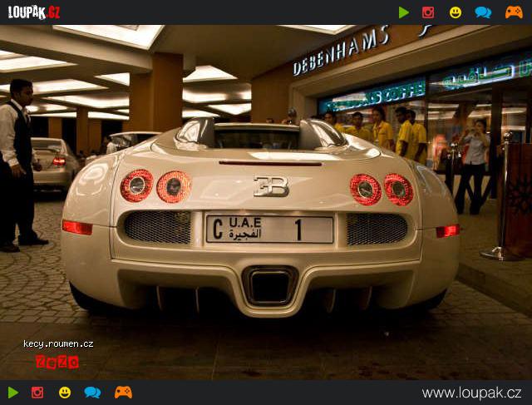Visit the www.loupak.cz footer link
This screenshot has height=405, width=532.
pyautogui.click(x=471, y=393)
